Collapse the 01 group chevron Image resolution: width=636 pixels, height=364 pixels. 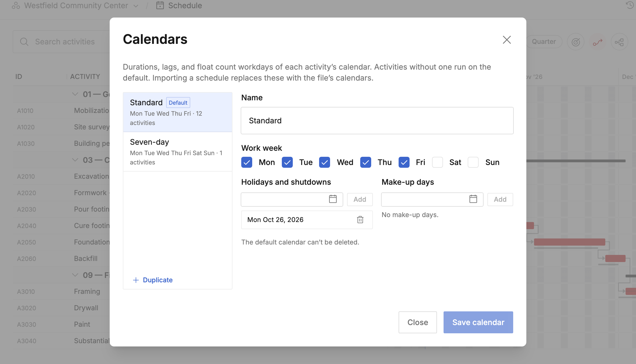pos(75,94)
